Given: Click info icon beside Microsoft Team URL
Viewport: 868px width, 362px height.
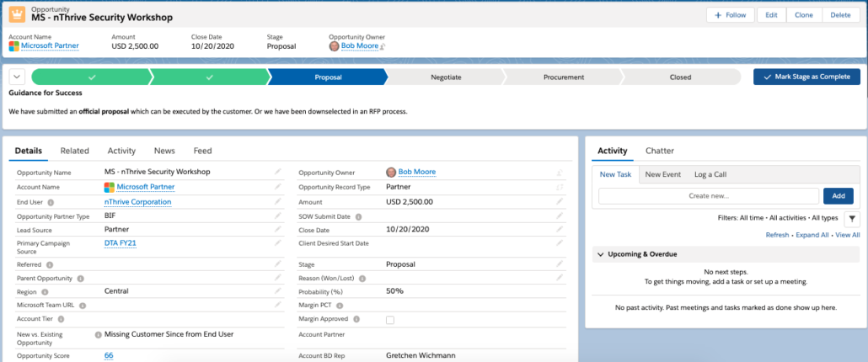Looking at the screenshot, I should click(82, 305).
